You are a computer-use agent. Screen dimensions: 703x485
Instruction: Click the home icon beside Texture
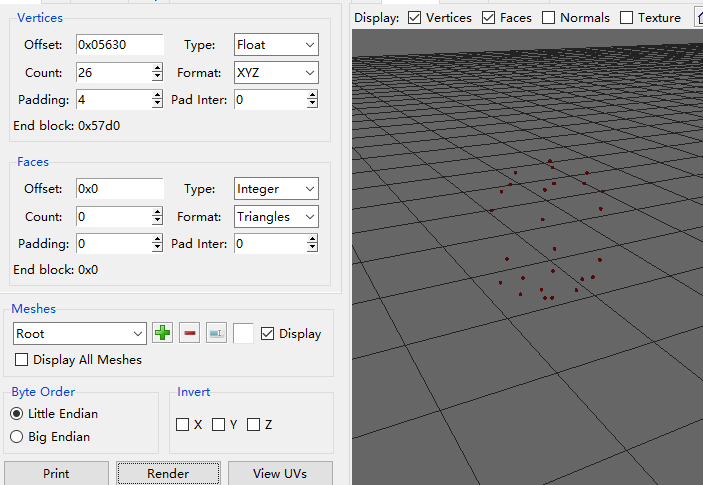point(698,18)
